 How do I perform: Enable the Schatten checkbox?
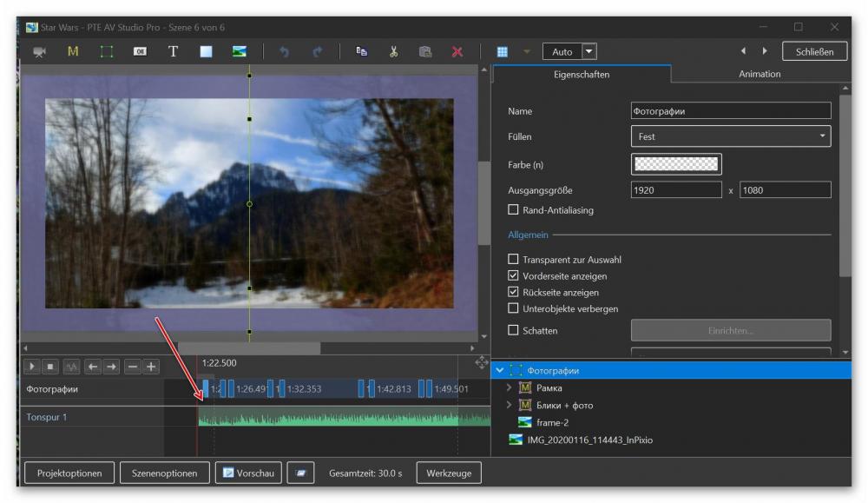(x=513, y=330)
